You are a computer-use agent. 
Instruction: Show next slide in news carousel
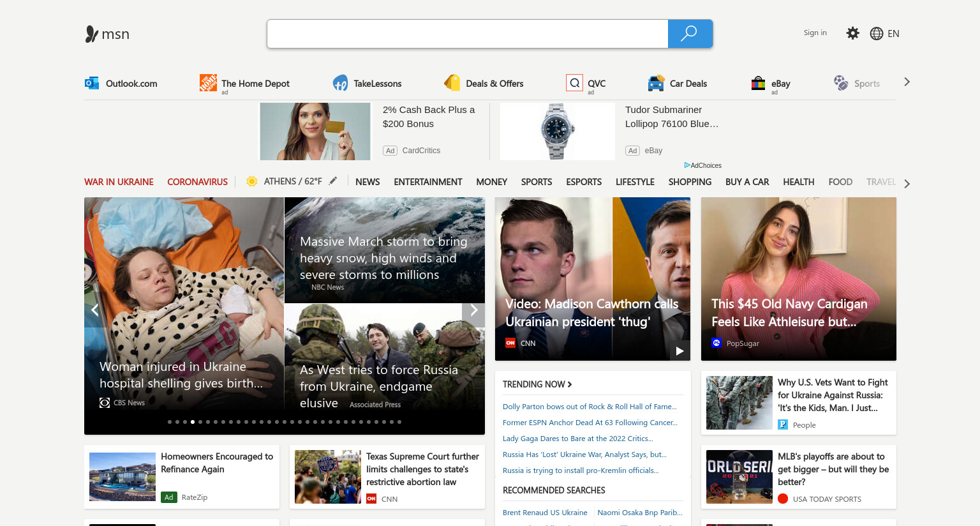[x=473, y=310]
